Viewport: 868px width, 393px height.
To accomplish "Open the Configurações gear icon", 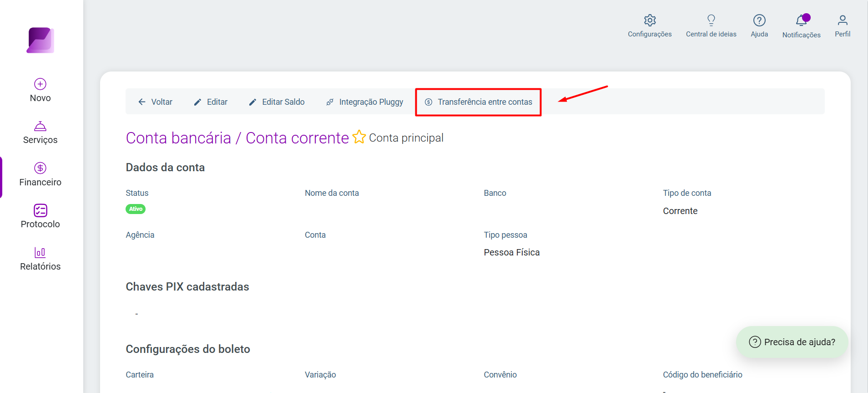I will [x=650, y=20].
